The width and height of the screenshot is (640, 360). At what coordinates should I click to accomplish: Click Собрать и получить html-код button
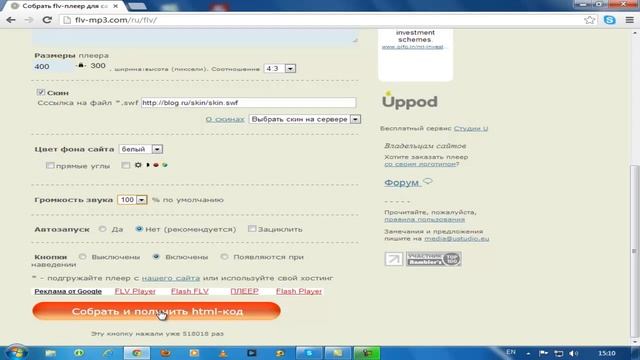point(156,311)
